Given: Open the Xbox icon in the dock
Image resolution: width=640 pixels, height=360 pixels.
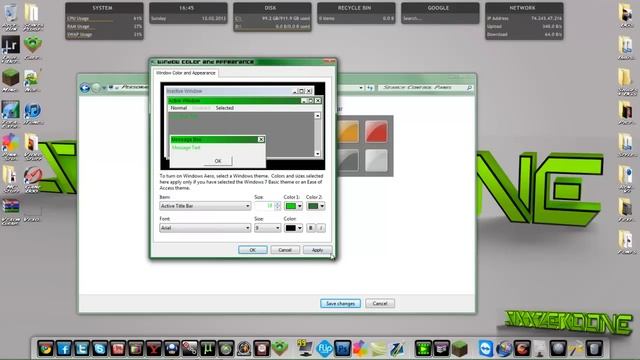Looking at the screenshot, I should (226, 349).
